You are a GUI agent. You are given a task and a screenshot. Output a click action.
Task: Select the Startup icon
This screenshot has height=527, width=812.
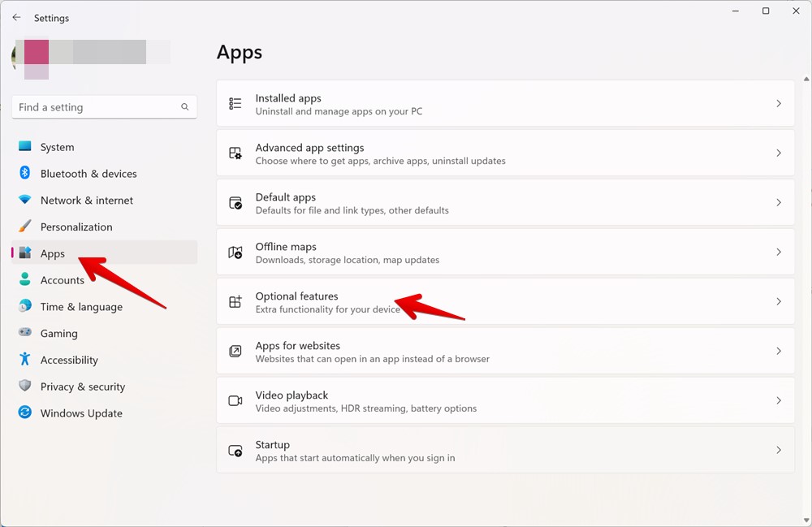[x=235, y=450]
